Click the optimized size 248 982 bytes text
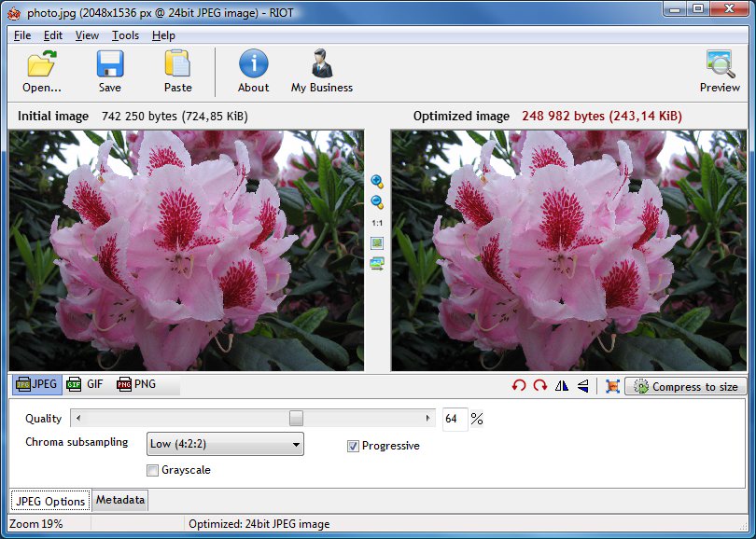Viewport: 756px width, 539px height. (x=602, y=116)
